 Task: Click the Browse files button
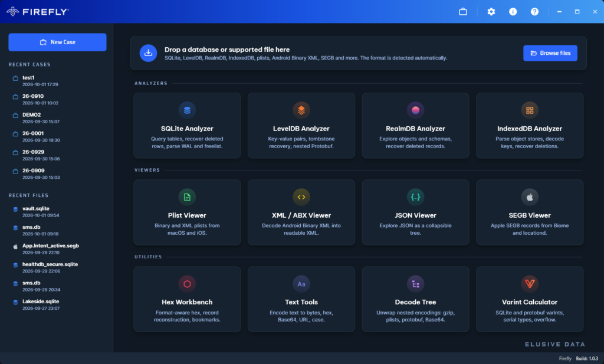click(x=550, y=53)
